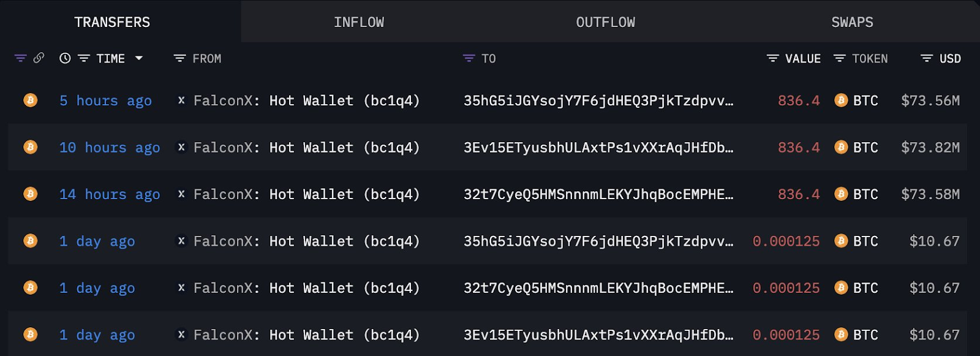Open the TIME column filter icon
This screenshot has height=356, width=980.
tap(84, 58)
